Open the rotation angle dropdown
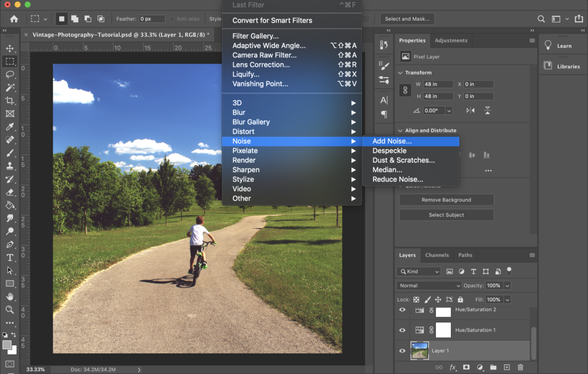This screenshot has height=374, width=588. pos(449,111)
